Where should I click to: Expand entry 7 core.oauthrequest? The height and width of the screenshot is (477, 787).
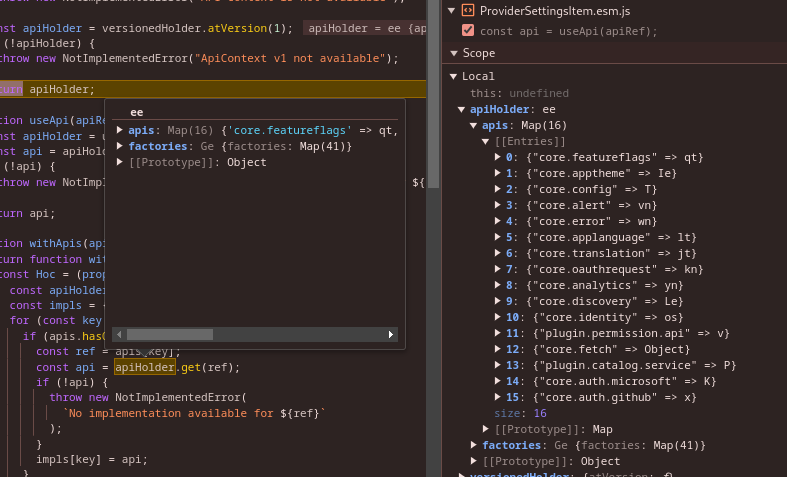click(498, 269)
